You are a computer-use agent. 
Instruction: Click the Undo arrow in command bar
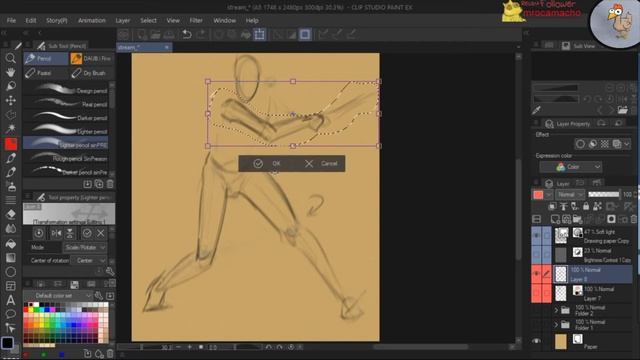tap(187, 35)
